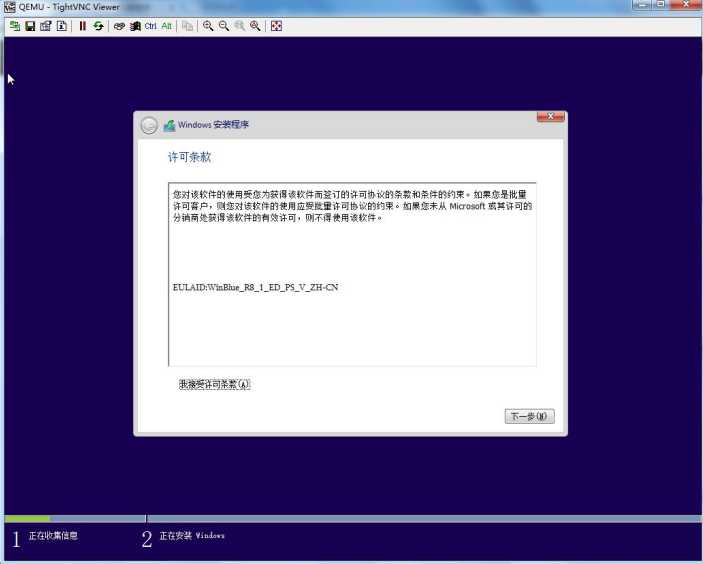Click the license agreement paragraph text
This screenshot has width=703, height=564.
[x=352, y=206]
